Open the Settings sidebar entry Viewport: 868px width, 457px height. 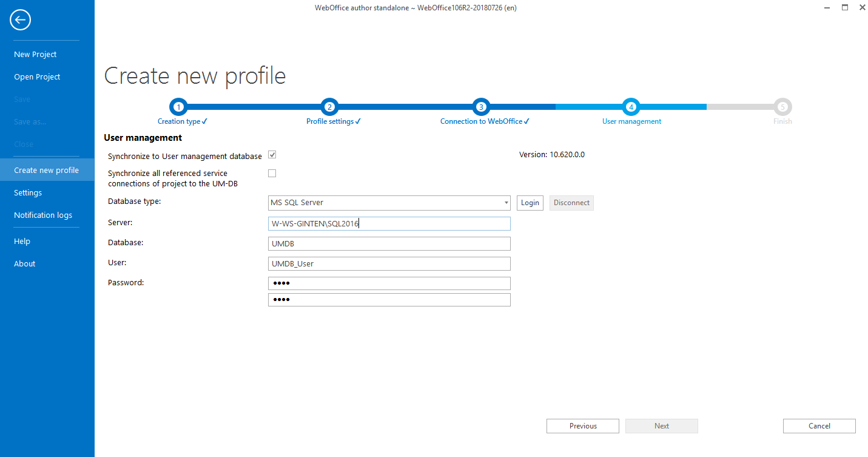[28, 192]
